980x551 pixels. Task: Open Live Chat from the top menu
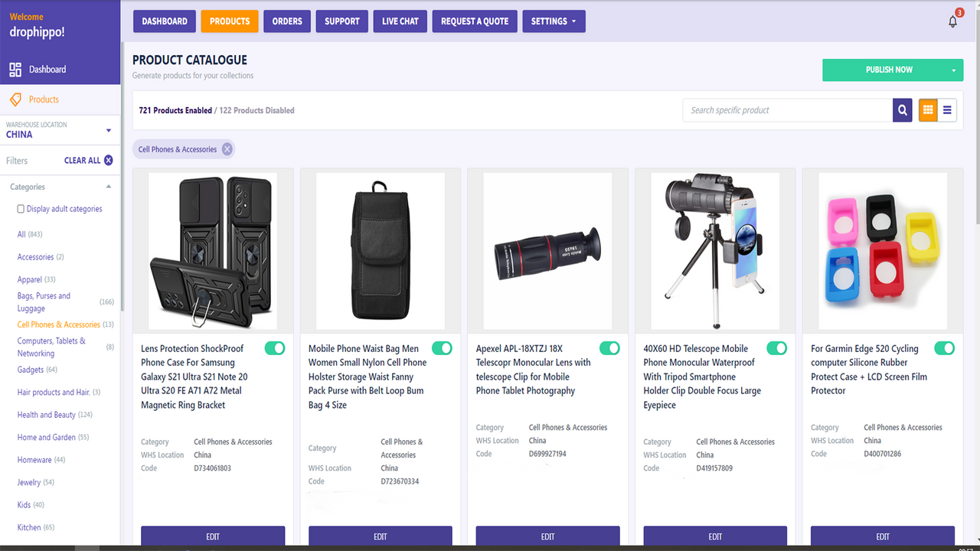pyautogui.click(x=400, y=21)
